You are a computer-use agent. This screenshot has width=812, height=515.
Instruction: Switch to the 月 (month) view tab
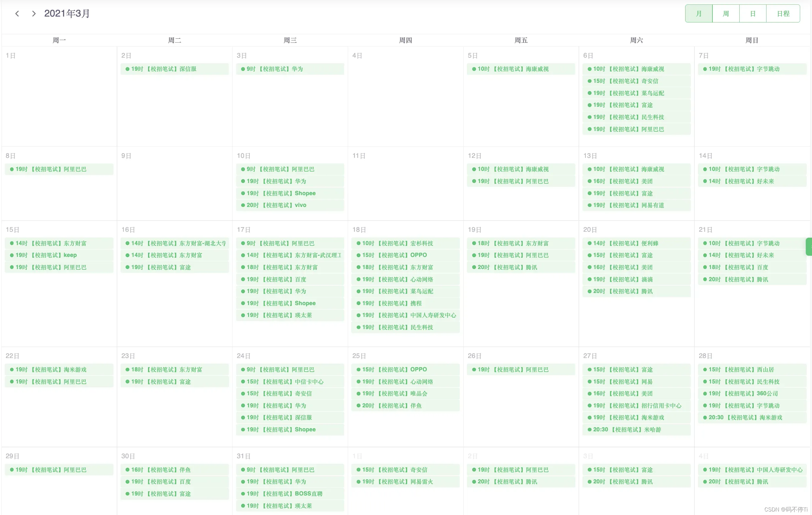point(699,14)
